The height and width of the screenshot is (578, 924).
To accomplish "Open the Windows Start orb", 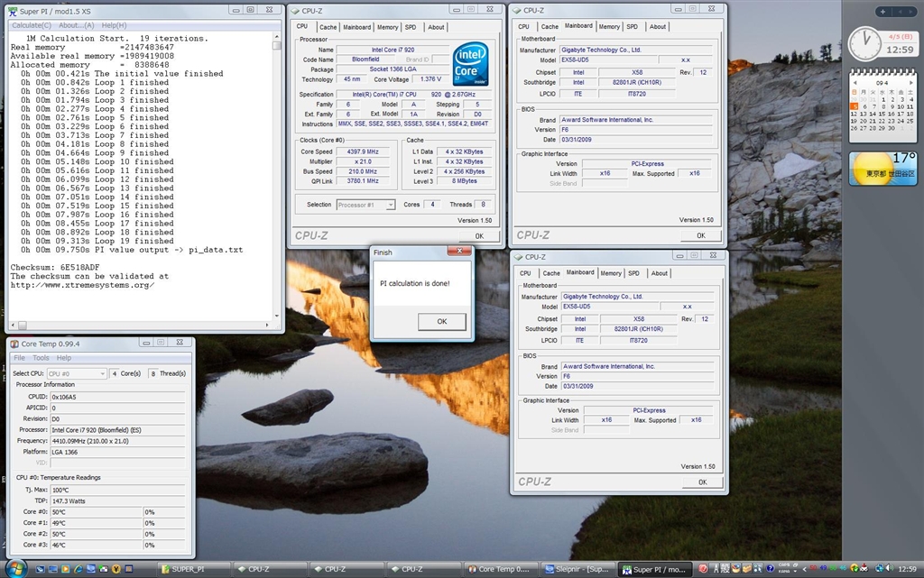I will (x=15, y=568).
